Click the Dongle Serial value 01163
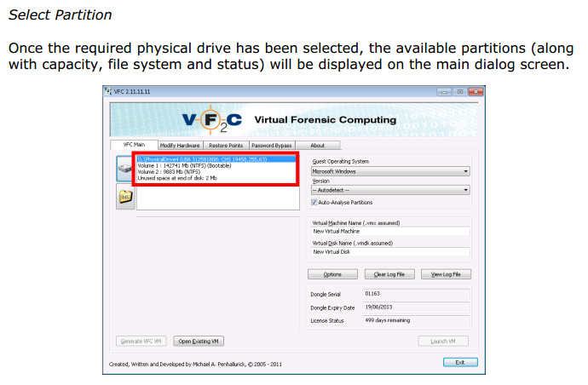Screen dimensions: 588x385 click(x=416, y=294)
